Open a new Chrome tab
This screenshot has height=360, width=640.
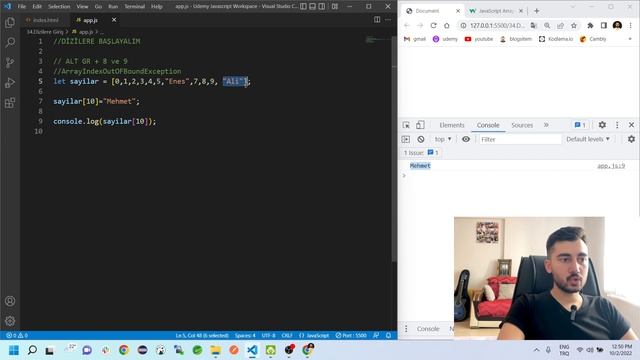(536, 11)
